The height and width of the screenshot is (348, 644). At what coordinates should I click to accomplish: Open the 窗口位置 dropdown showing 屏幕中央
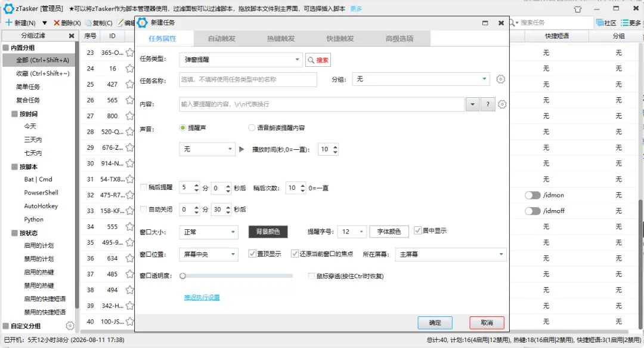coord(209,254)
